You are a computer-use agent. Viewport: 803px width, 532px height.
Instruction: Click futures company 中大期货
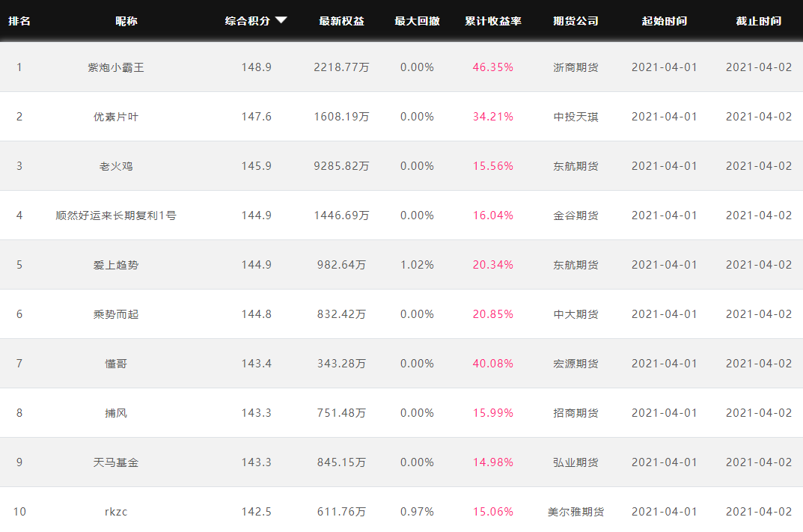click(576, 314)
